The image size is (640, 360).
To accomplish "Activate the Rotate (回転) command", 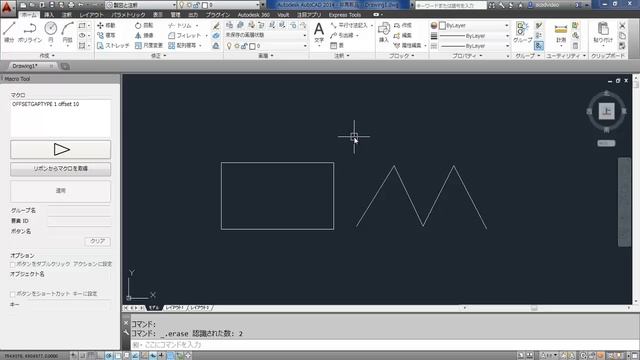I will click(144, 25).
